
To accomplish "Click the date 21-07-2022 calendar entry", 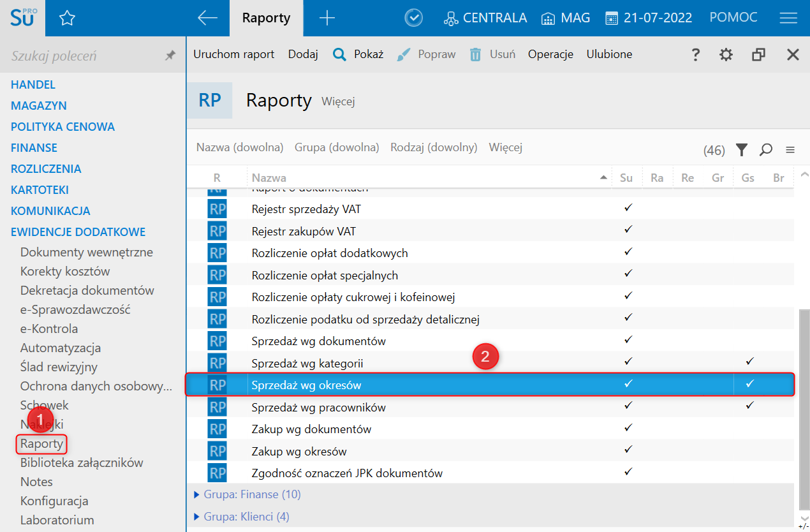I will tap(649, 18).
